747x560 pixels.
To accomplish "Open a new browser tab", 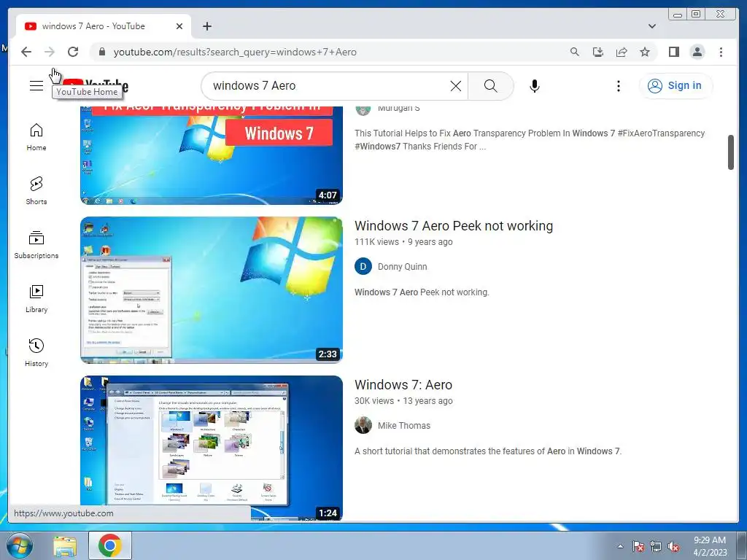I will [x=206, y=26].
